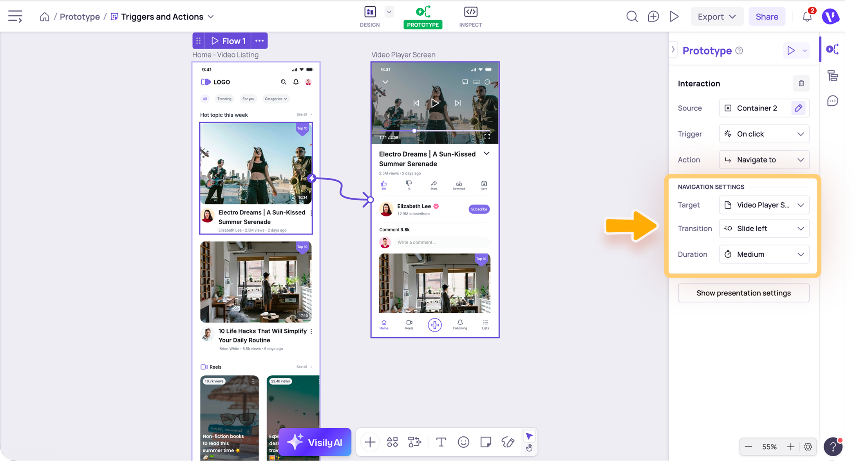Open notifications bell with badge
This screenshot has height=461, width=868.
tap(807, 16)
